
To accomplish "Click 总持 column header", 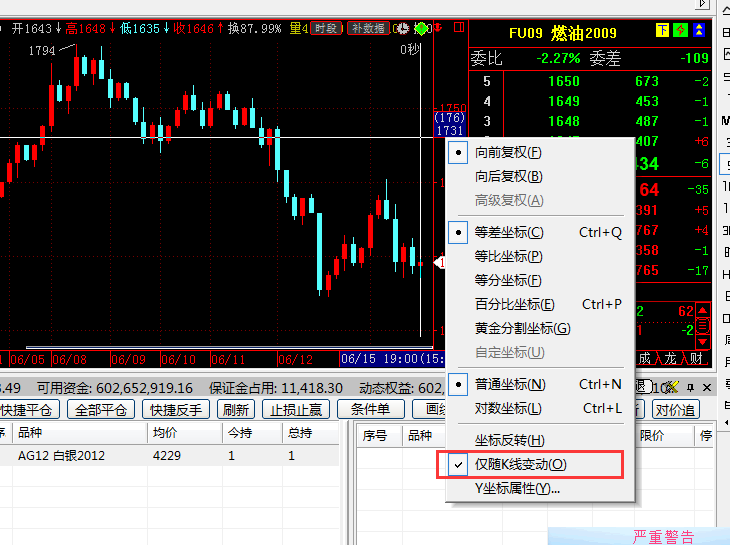I will (x=311, y=433).
